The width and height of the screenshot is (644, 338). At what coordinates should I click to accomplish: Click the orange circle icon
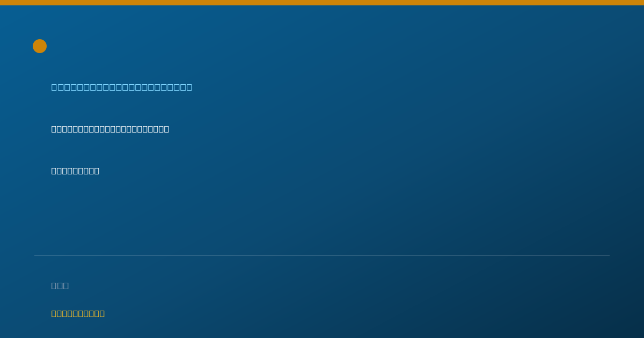[x=40, y=46]
